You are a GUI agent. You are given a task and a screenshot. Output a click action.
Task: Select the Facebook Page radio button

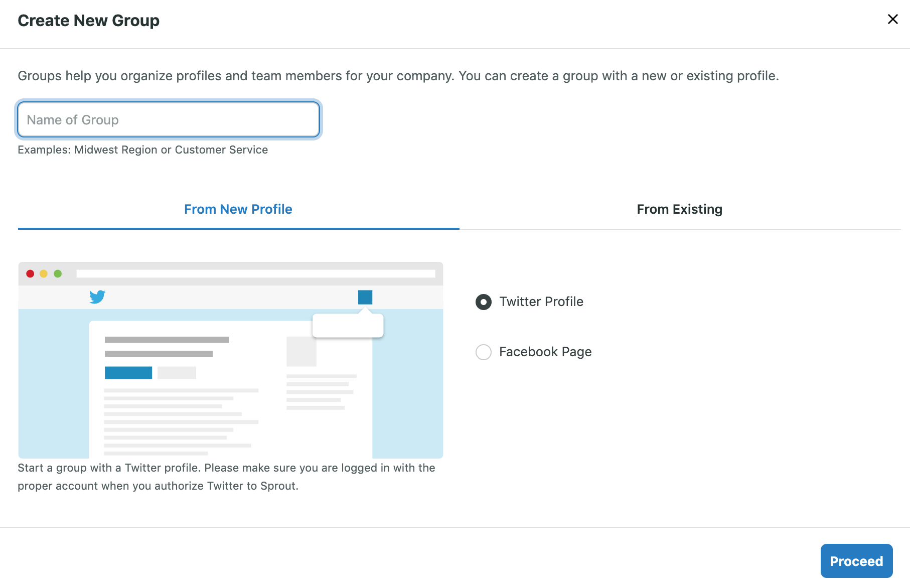pos(484,352)
